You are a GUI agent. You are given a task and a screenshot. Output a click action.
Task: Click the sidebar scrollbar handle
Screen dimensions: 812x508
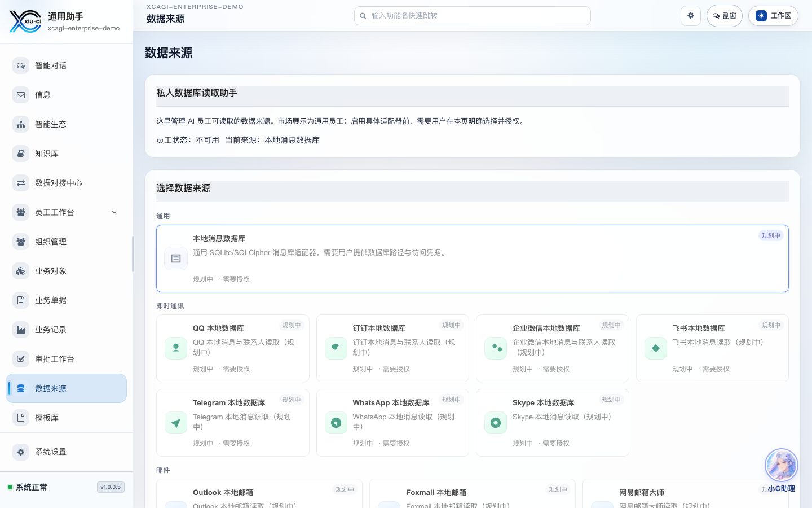[x=133, y=254]
